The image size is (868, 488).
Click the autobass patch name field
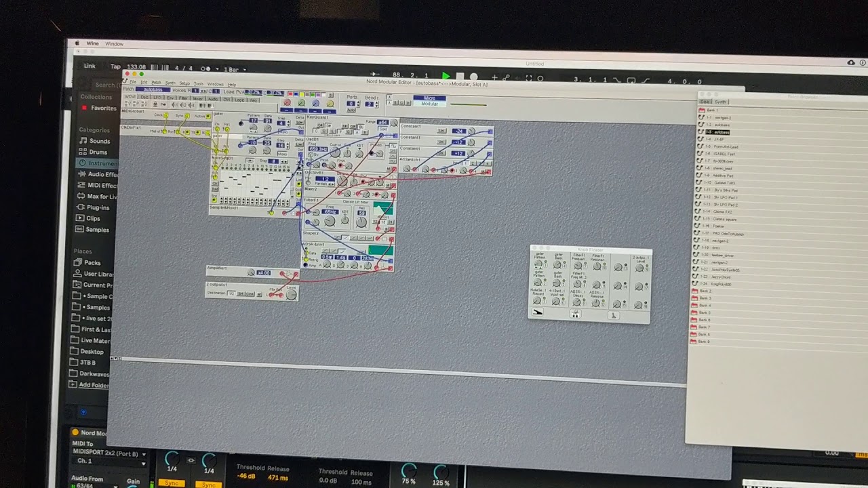(153, 89)
